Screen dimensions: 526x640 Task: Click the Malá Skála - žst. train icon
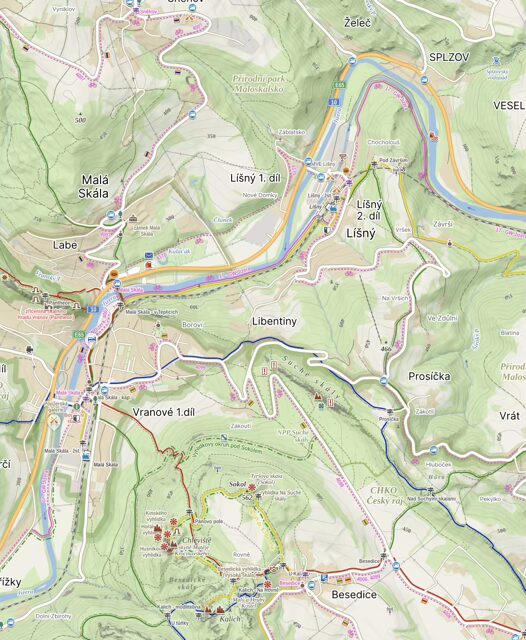pos(86,456)
